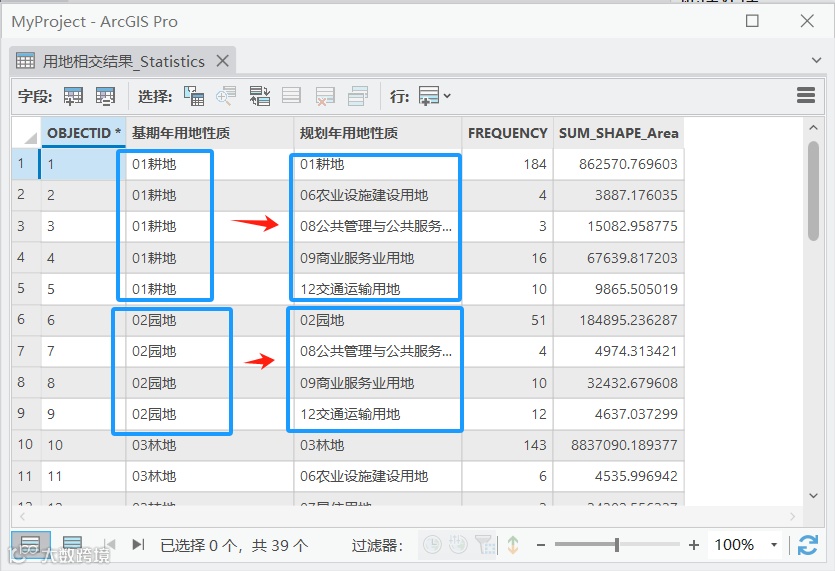Click the Delete Selection icon

[x=325, y=96]
